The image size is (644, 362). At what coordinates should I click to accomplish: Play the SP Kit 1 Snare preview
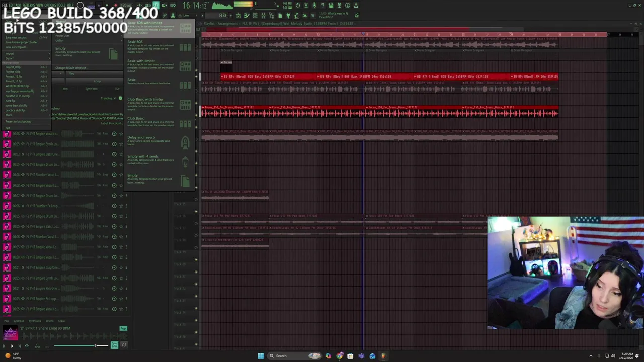(x=12, y=346)
